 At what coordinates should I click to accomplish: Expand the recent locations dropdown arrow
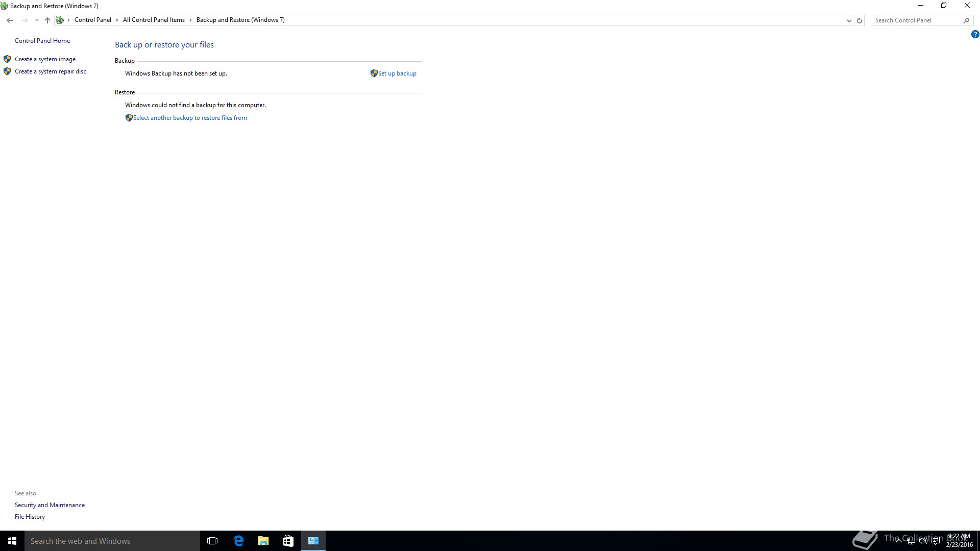point(37,20)
